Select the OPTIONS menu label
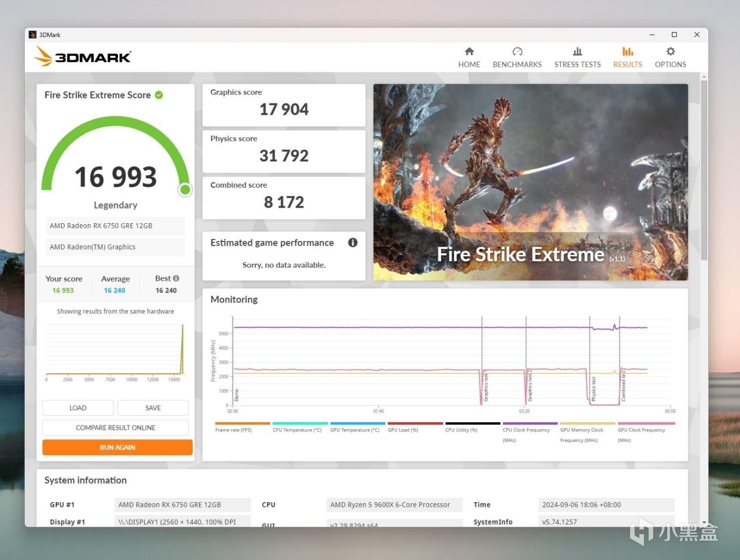 click(x=670, y=64)
